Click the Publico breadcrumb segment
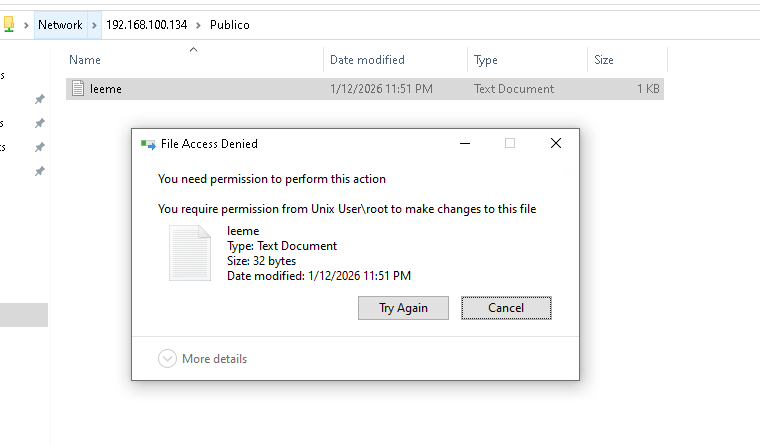Viewport: 760px width, 445px height. [x=230, y=24]
